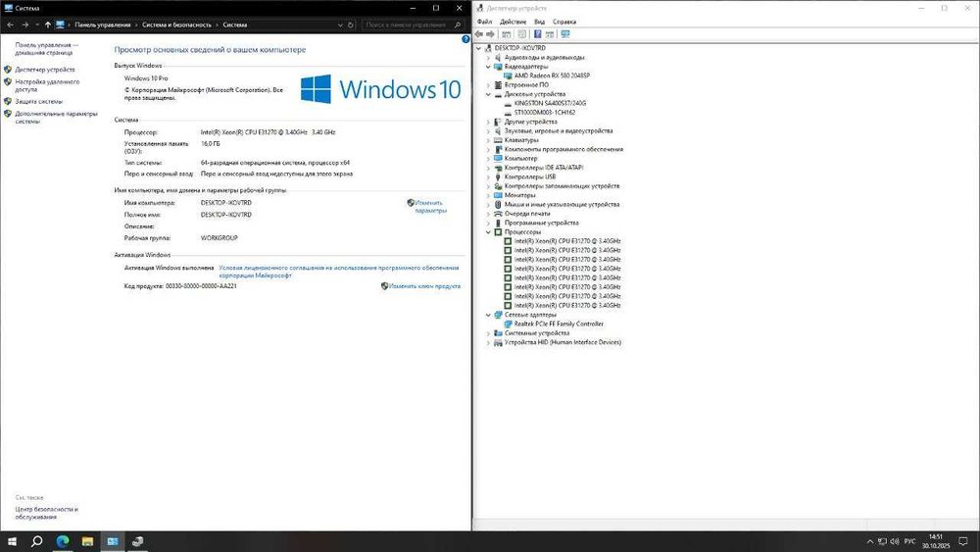Open the taskbar clock showing 14:51

pyautogui.click(x=936, y=541)
